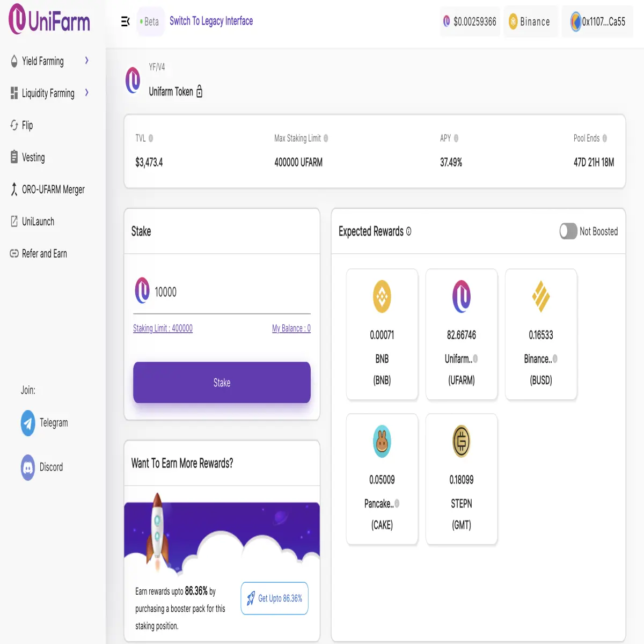Viewport: 644px width, 644px height.
Task: Click the lock icon beside Unifarm Token
Action: tap(200, 91)
